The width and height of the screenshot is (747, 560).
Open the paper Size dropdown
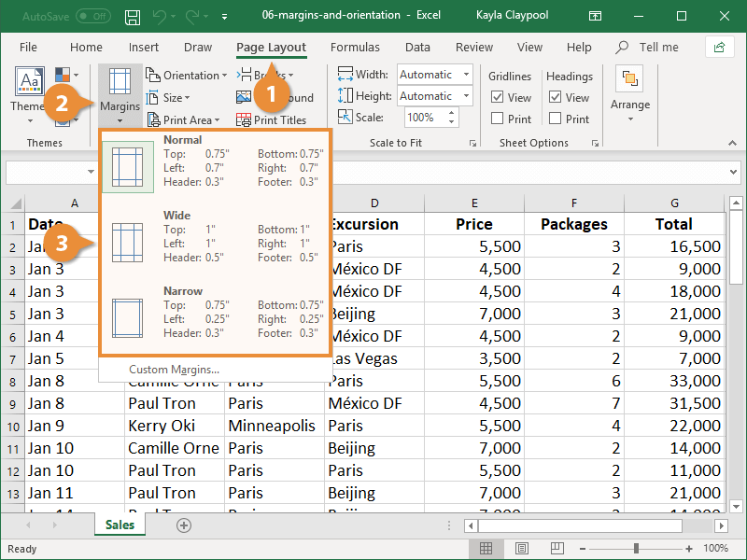[x=168, y=98]
